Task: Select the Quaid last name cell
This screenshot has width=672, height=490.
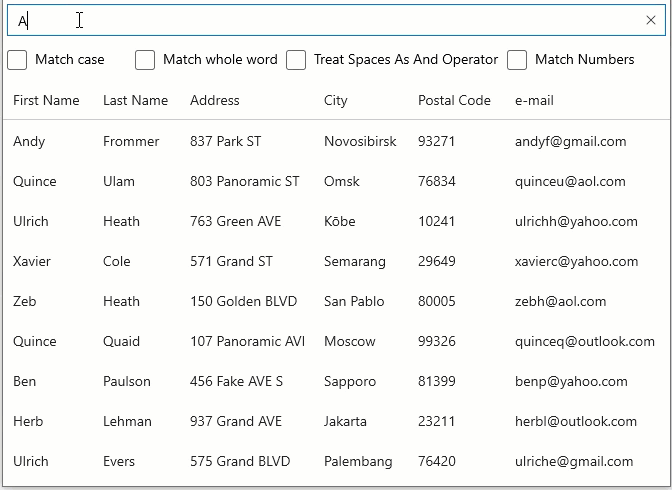Action: tap(121, 341)
